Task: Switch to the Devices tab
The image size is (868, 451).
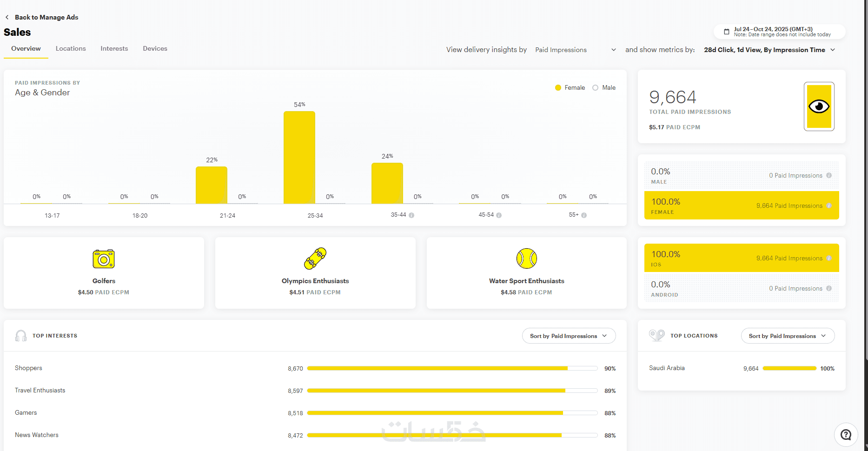Action: (x=155, y=48)
